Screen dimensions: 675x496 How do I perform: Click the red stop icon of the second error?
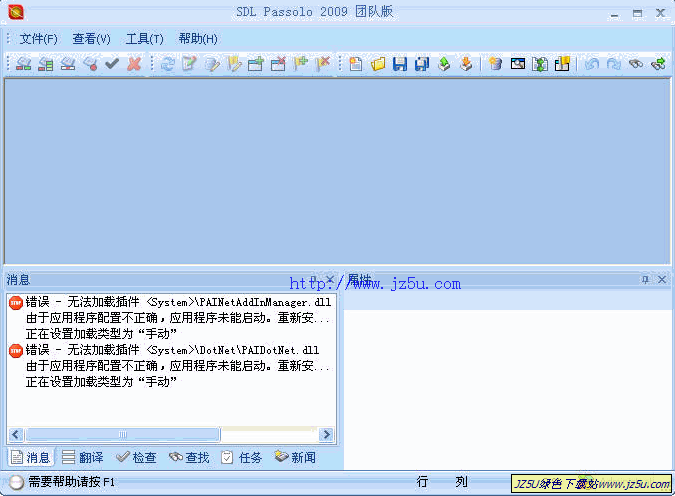(16, 351)
